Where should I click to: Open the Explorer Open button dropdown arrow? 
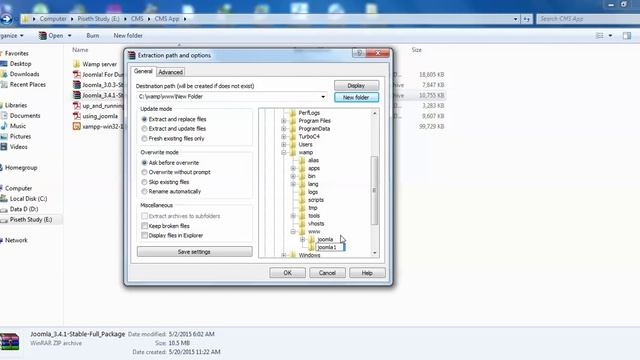coord(69,36)
